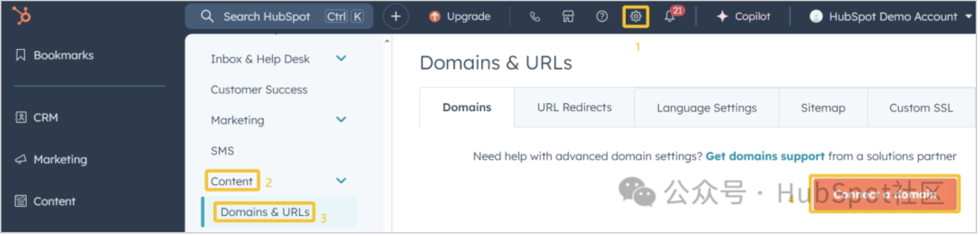980x236 pixels.
Task: Click the phone calling icon
Action: [x=534, y=17]
